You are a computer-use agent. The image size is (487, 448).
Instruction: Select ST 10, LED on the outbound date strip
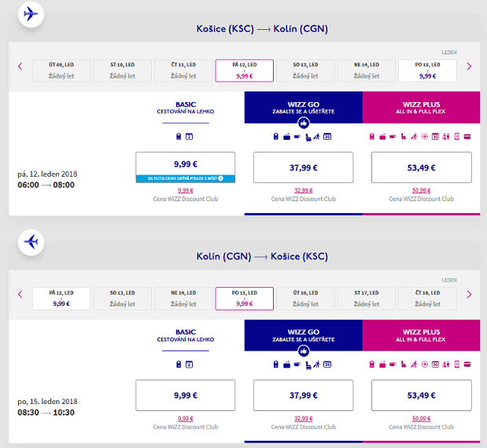pyautogui.click(x=123, y=71)
